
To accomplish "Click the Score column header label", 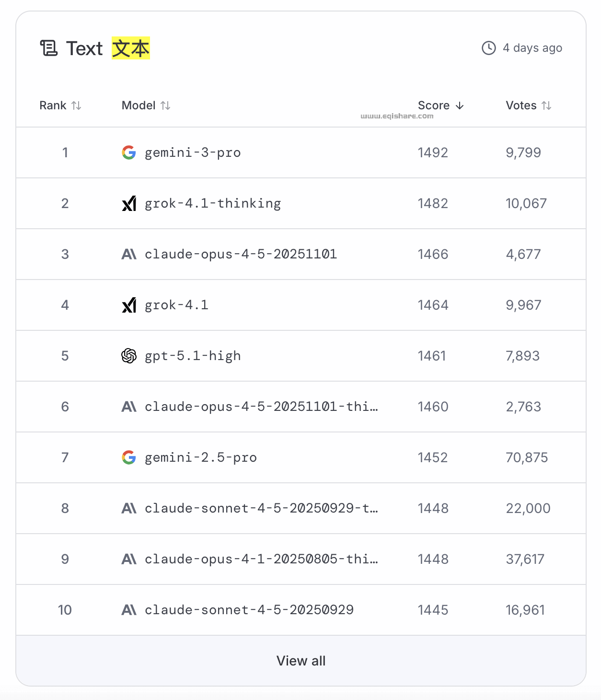I will pyautogui.click(x=433, y=105).
